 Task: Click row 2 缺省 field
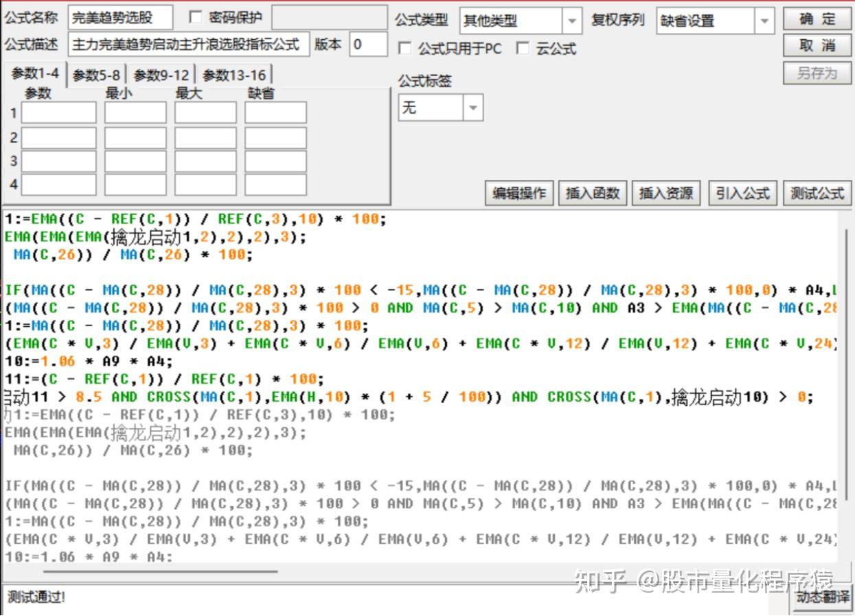click(x=275, y=138)
